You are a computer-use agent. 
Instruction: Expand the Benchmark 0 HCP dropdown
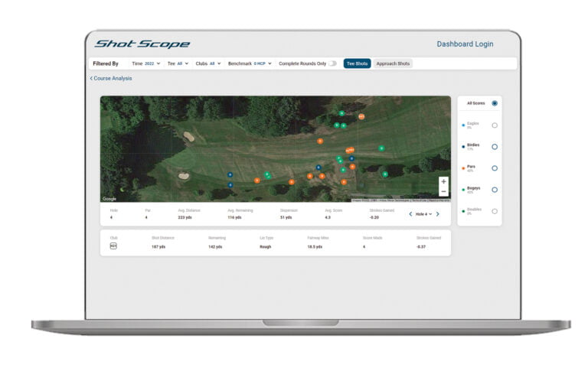pos(250,63)
